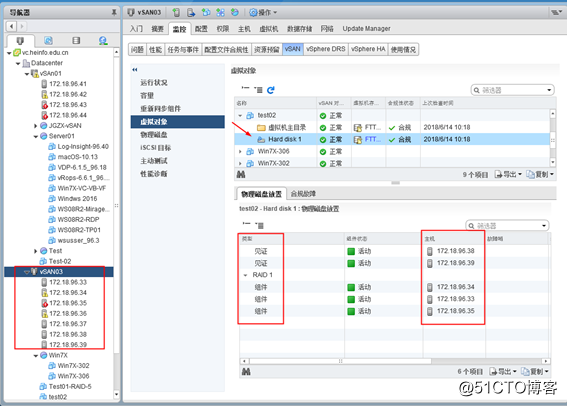Viewport: 567px width, 406px height.
Task: Click the find binoculars in the 9 个项目 footer
Action: [x=241, y=174]
